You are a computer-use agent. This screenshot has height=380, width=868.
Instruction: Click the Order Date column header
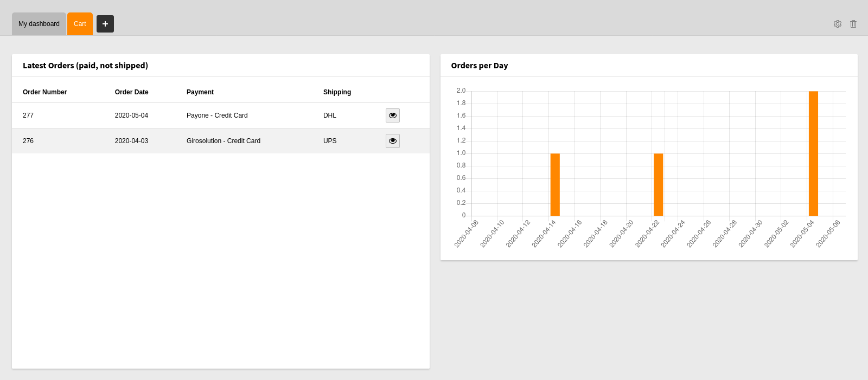tap(131, 92)
